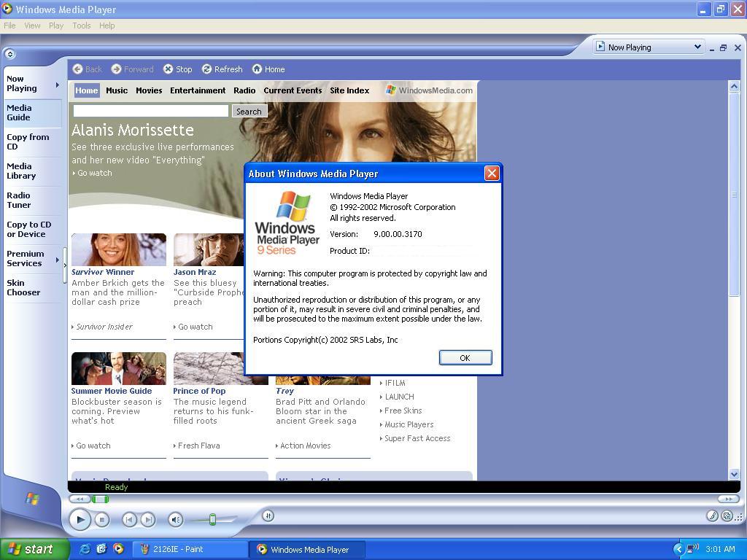Toggle the menu bar auto-hide button
The image size is (747, 560).
coord(10,54)
